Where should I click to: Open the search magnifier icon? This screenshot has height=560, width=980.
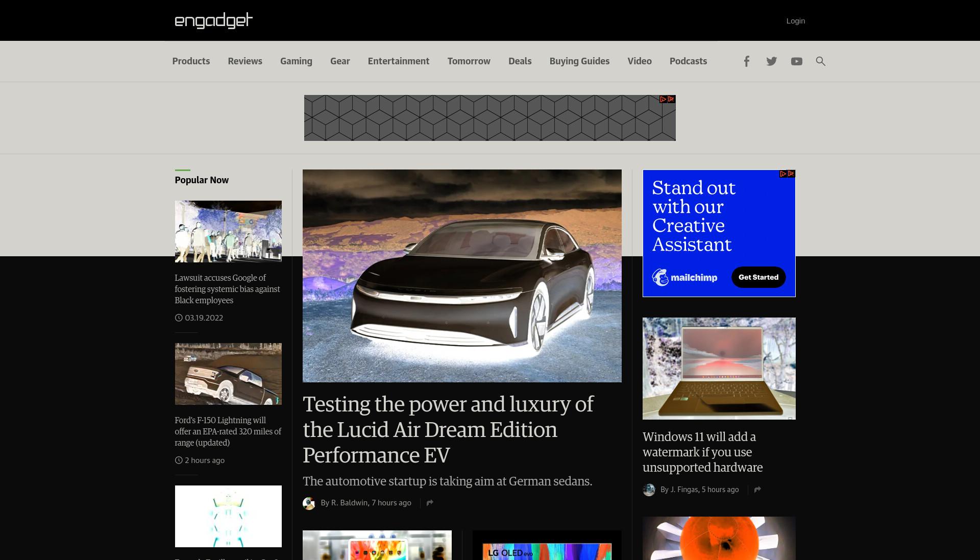coord(820,61)
